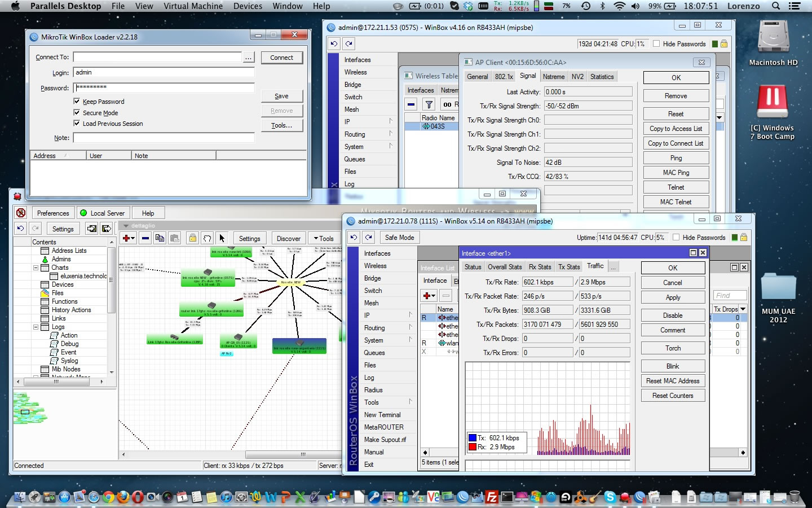The height and width of the screenshot is (508, 812).
Task: Click Copy to Access List button
Action: (676, 129)
